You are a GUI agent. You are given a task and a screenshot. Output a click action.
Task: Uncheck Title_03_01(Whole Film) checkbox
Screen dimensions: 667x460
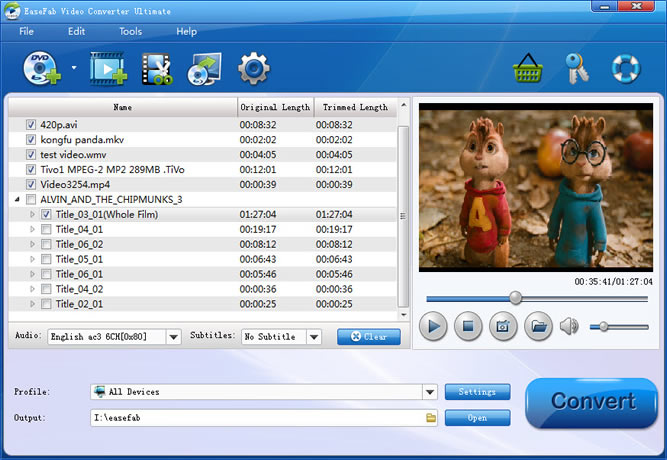(x=46, y=214)
